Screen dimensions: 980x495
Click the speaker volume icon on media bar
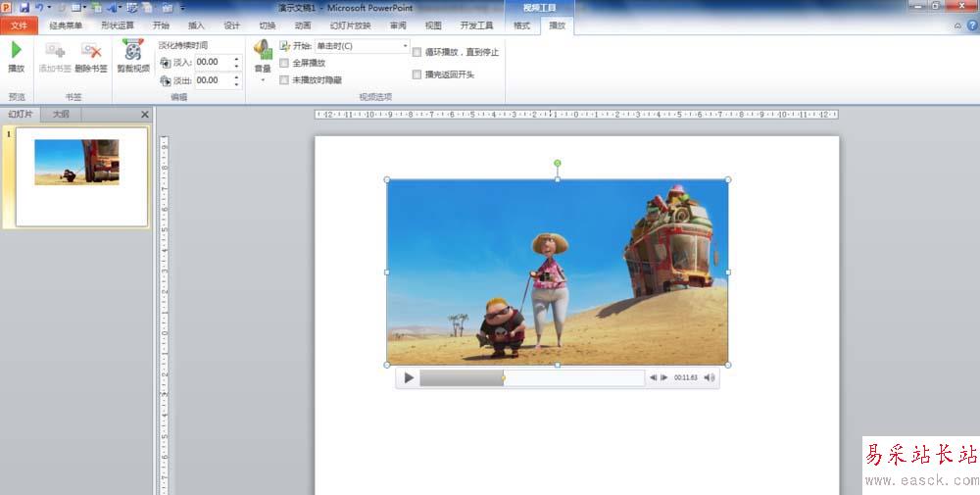710,377
